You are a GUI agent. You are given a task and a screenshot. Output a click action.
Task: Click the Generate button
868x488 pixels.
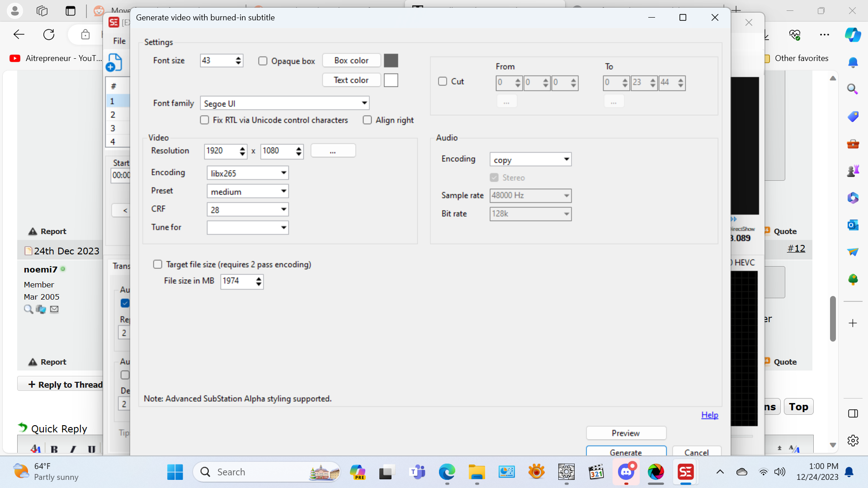pyautogui.click(x=626, y=451)
